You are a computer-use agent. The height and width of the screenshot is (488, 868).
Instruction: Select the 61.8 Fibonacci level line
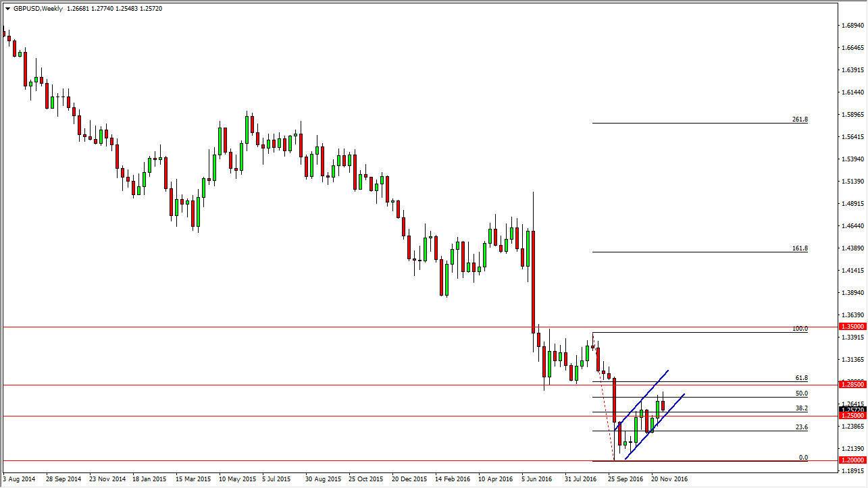point(709,381)
